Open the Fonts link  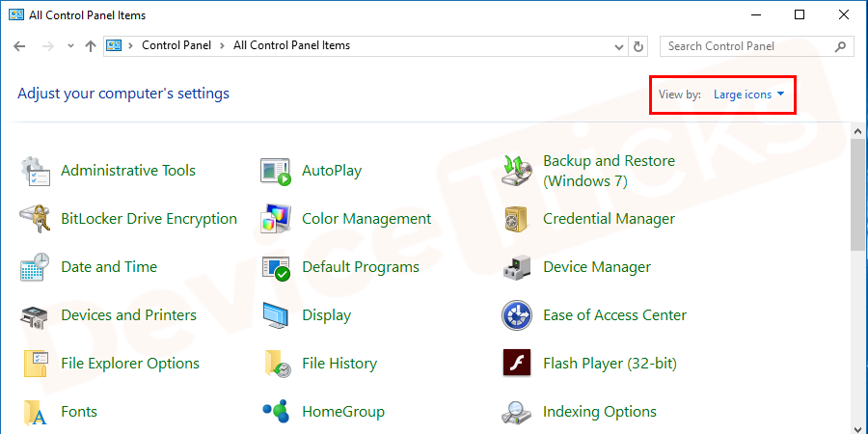(x=79, y=412)
